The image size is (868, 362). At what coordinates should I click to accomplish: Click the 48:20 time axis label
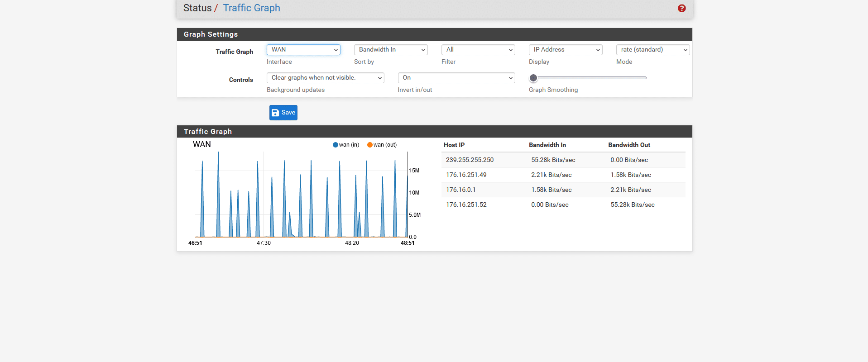pos(352,243)
